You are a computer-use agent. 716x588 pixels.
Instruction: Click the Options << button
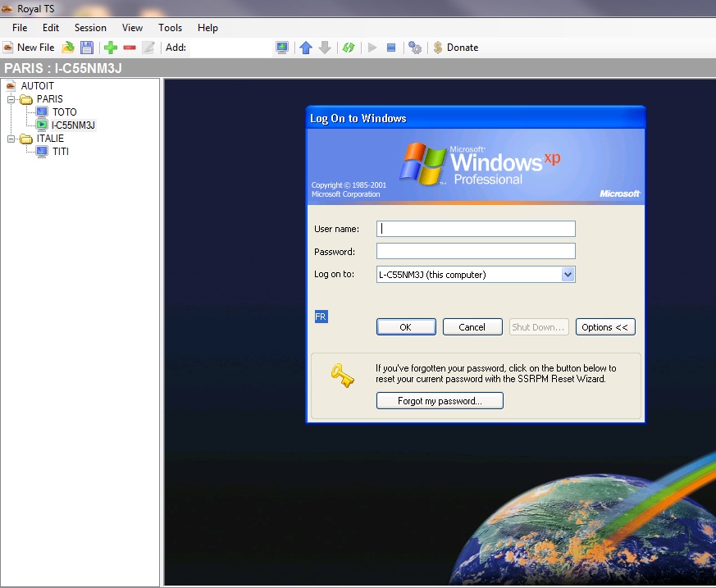pos(605,327)
